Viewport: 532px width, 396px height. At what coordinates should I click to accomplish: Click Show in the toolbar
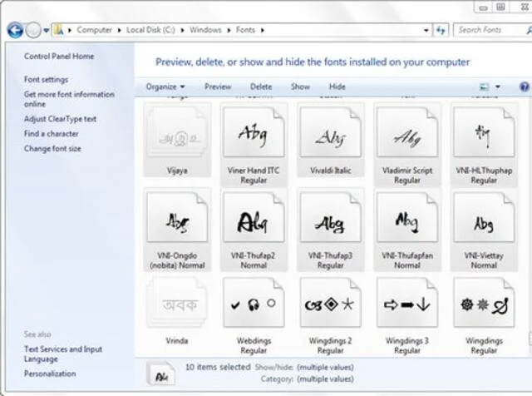300,87
